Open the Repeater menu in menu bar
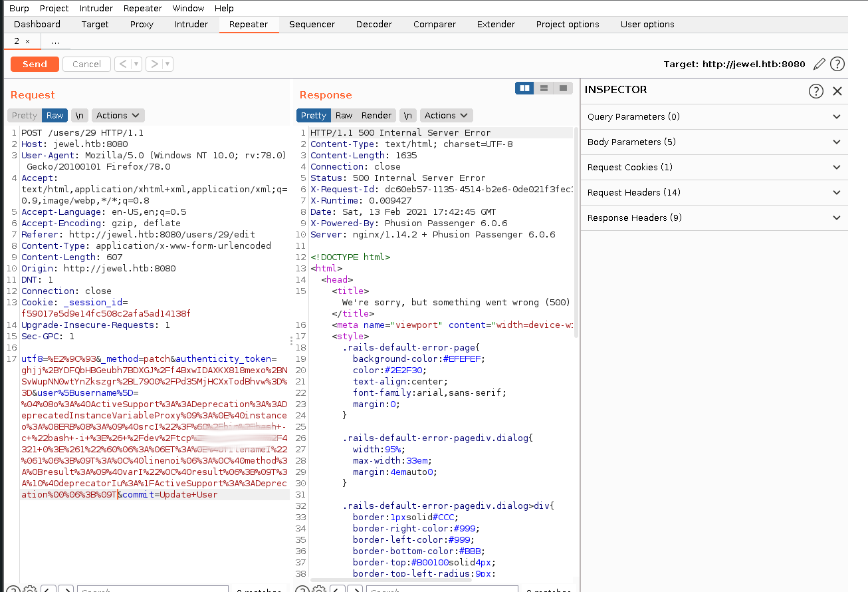The width and height of the screenshot is (868, 592). [142, 8]
